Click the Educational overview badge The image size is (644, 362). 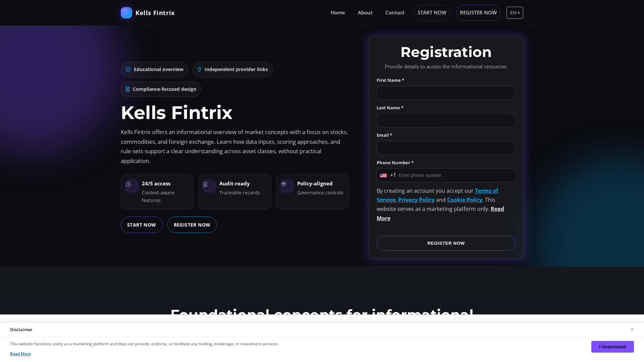(155, 69)
